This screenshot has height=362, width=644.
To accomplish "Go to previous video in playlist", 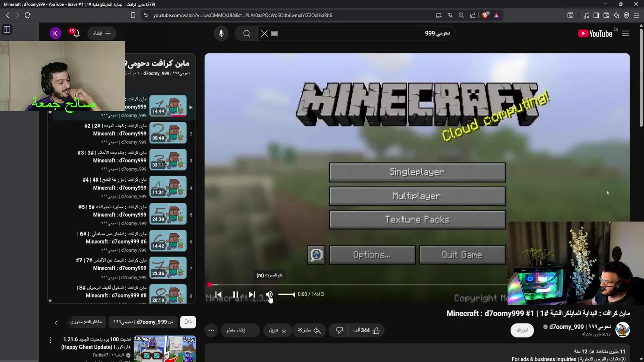I will tap(218, 295).
